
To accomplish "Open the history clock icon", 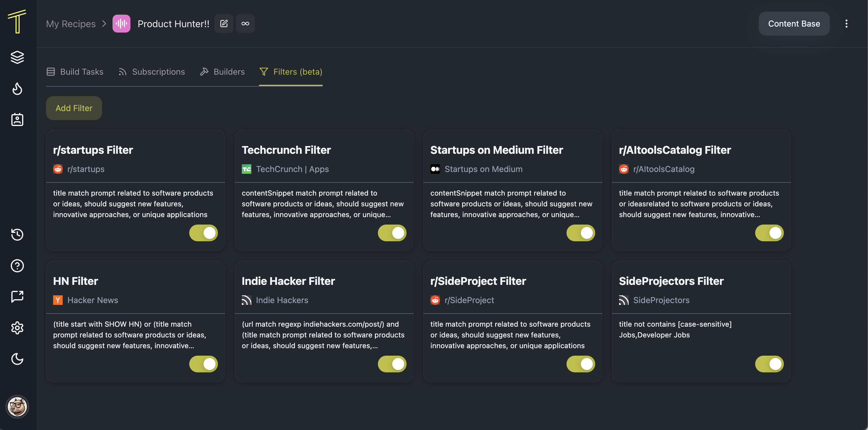I will point(17,234).
